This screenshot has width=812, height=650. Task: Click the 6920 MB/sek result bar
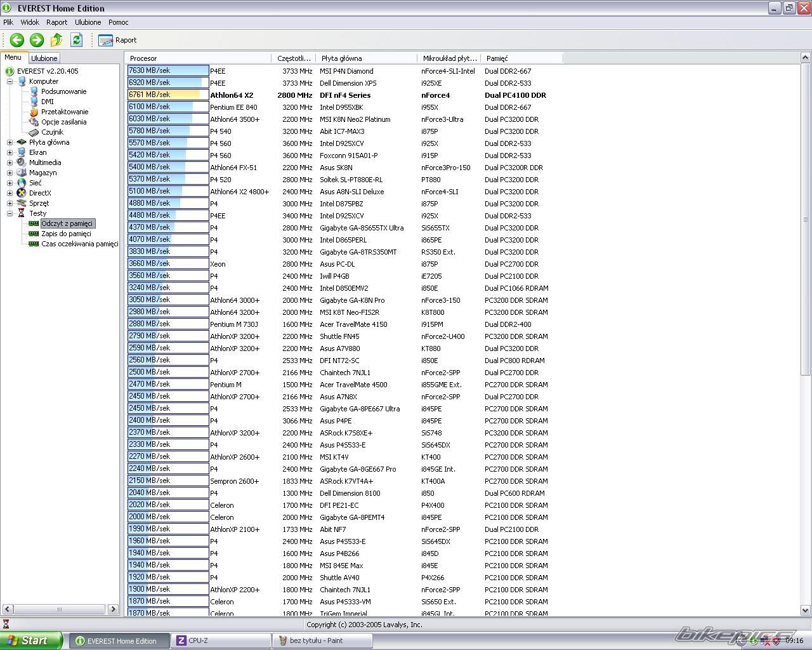click(168, 83)
